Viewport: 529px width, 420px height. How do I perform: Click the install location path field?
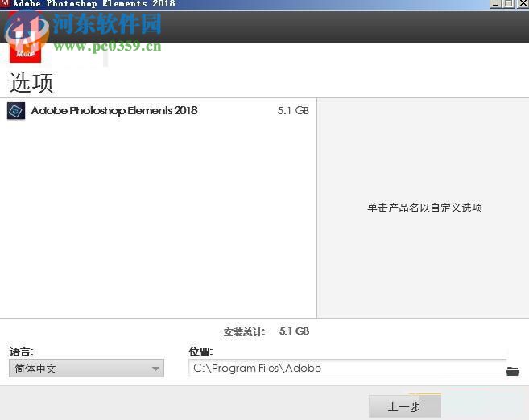[x=347, y=368]
